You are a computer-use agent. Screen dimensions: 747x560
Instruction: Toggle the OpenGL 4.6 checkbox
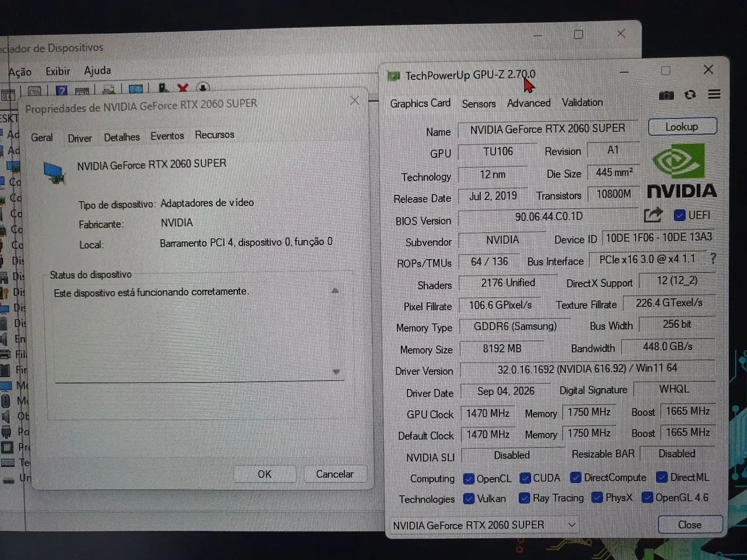(x=647, y=498)
